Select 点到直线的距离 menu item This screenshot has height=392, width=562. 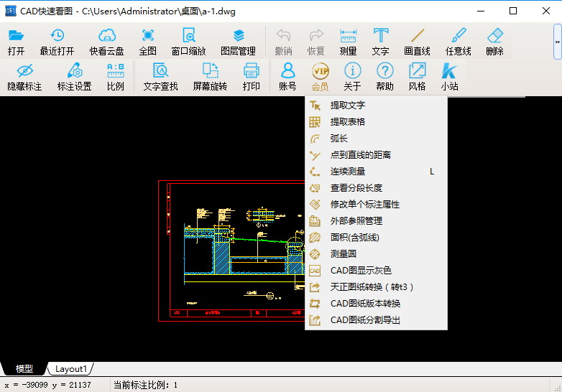click(x=376, y=154)
